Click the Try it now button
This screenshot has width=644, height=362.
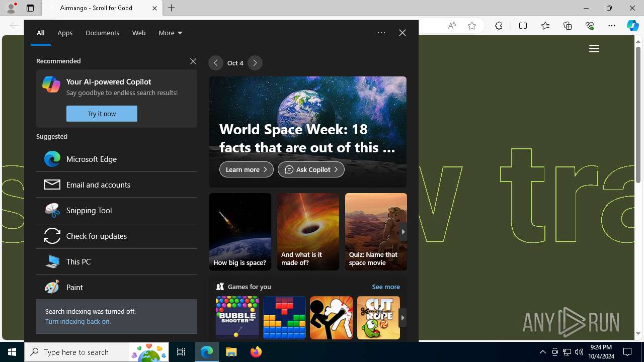102,114
